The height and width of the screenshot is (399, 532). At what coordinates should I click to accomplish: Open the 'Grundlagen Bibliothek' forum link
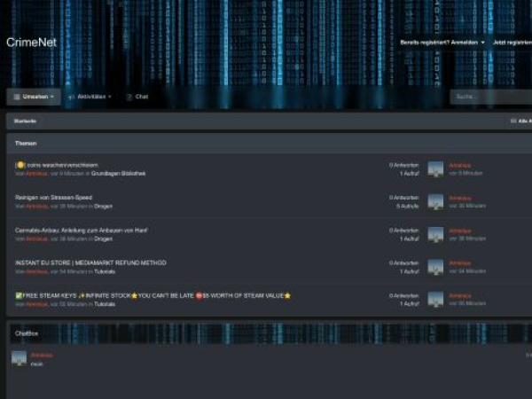(x=118, y=174)
